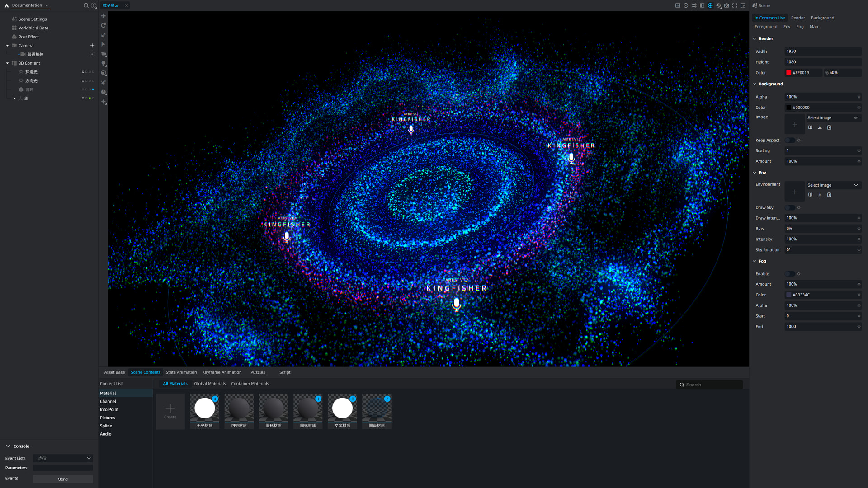Viewport: 868px width, 488px height.
Task: Open the Global Materials tab
Action: point(210,384)
